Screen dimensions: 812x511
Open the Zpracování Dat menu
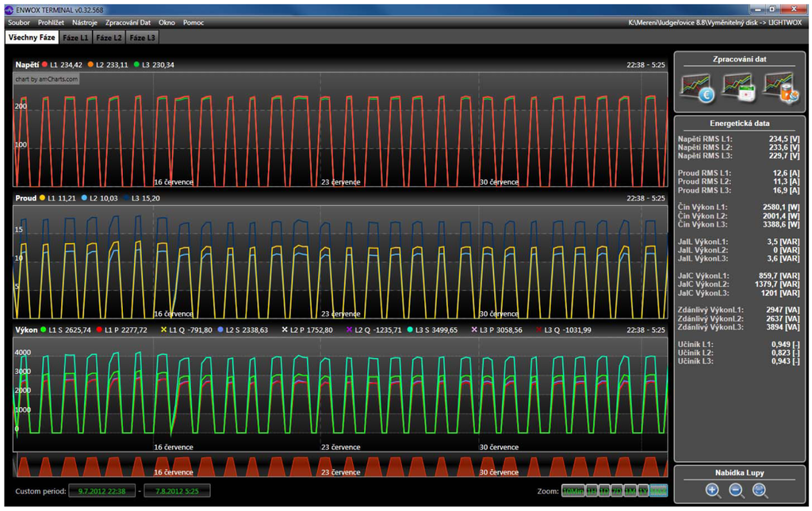point(128,23)
